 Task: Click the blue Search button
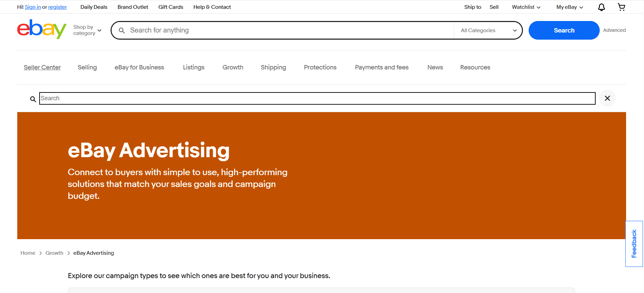pyautogui.click(x=564, y=30)
